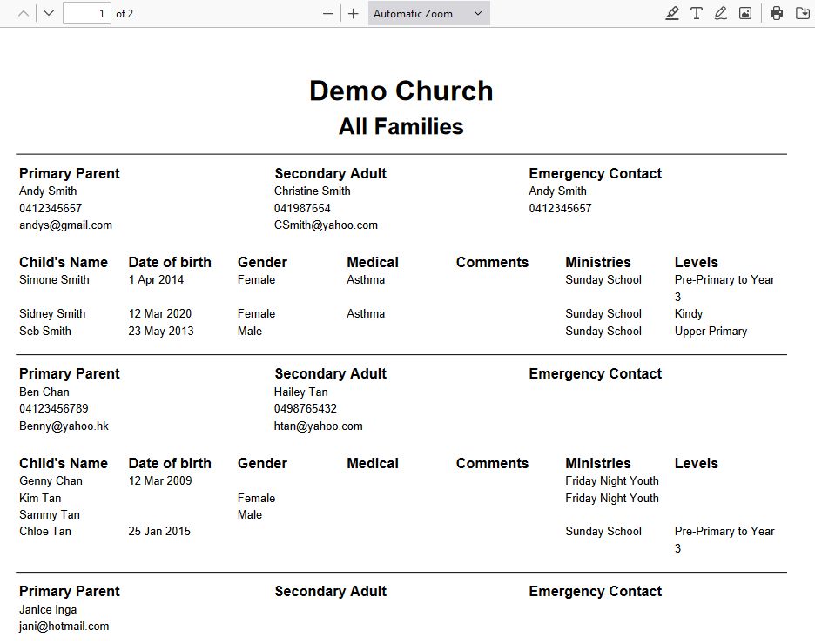Go to next page with the down chevron
Screen dimensions: 815x644
point(50,13)
